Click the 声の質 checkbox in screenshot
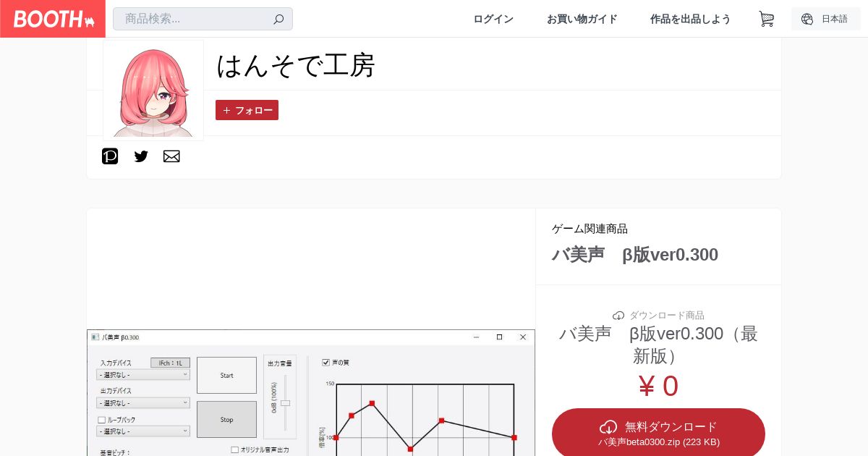 click(326, 362)
